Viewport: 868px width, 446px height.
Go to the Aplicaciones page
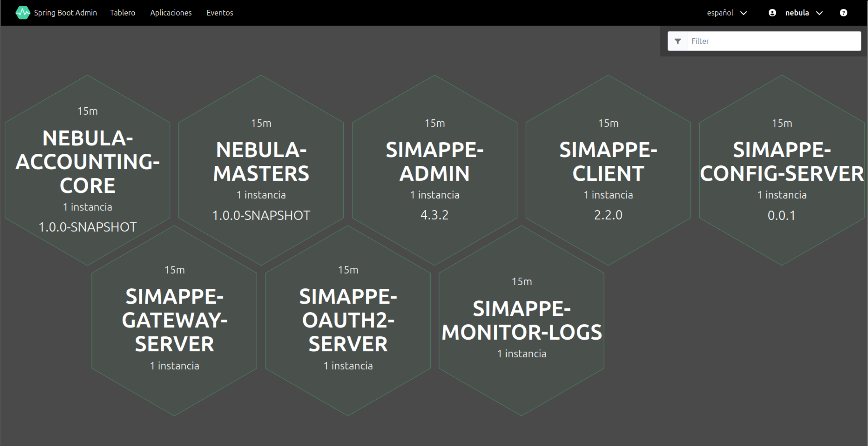point(171,13)
